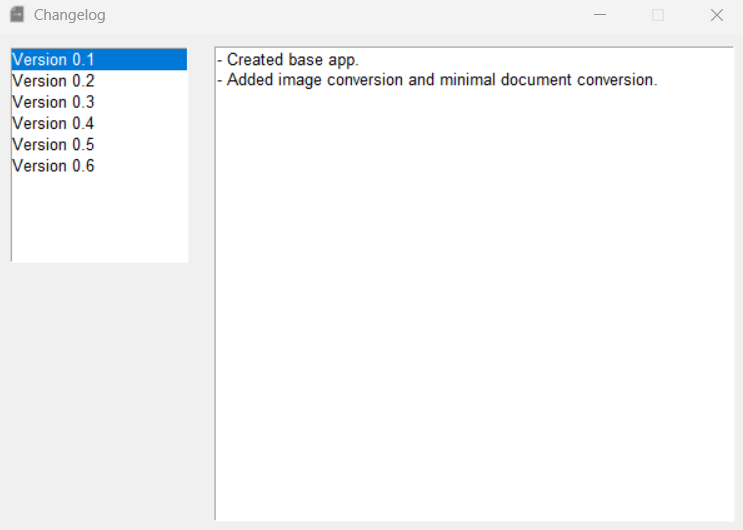The width and height of the screenshot is (743, 530).
Task: Click the Changelog app icon in title bar
Action: (x=17, y=15)
